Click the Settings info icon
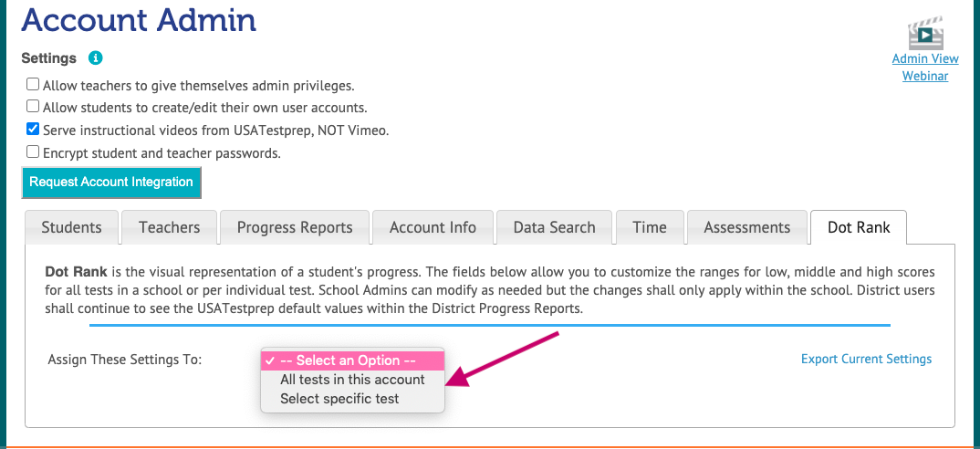This screenshot has height=449, width=980. (x=96, y=57)
